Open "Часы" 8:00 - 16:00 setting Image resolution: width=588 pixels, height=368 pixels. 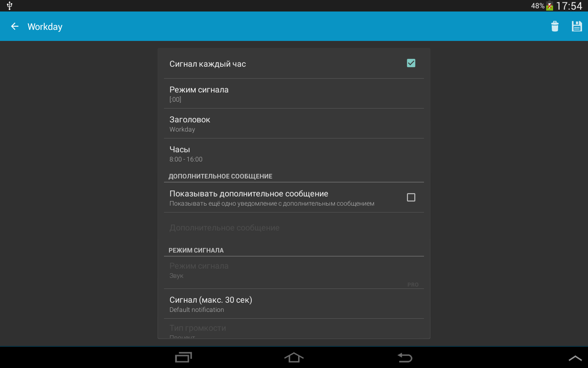[x=294, y=154]
